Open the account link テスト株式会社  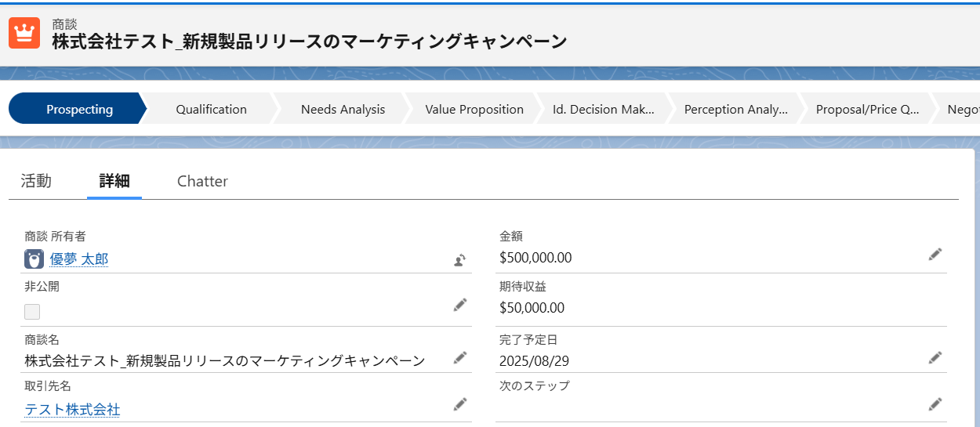point(72,409)
